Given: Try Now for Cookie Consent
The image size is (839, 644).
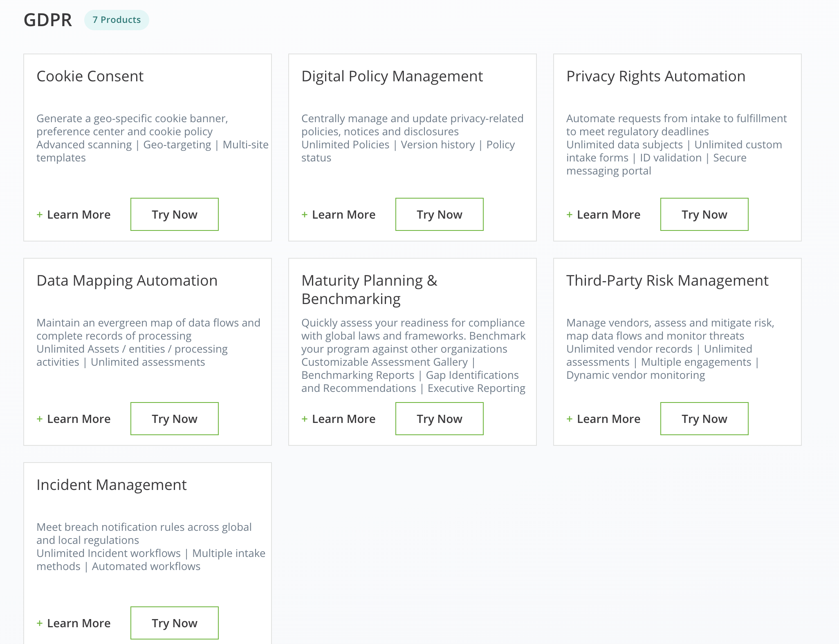Looking at the screenshot, I should coord(174,215).
